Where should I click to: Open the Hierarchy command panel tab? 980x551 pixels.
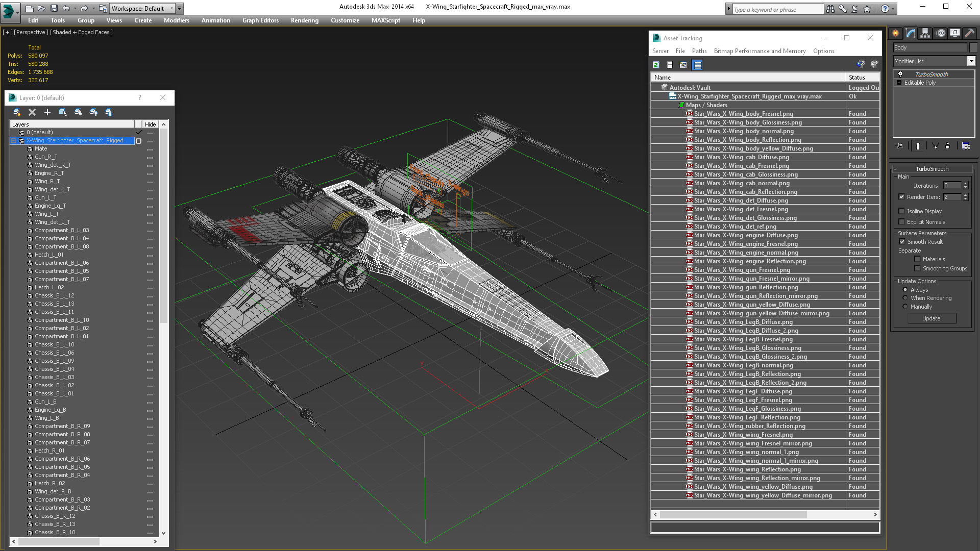pos(925,33)
